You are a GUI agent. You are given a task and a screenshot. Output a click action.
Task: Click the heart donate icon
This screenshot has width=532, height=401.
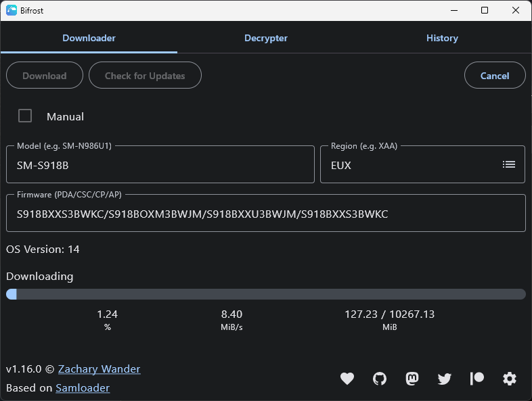(x=347, y=379)
